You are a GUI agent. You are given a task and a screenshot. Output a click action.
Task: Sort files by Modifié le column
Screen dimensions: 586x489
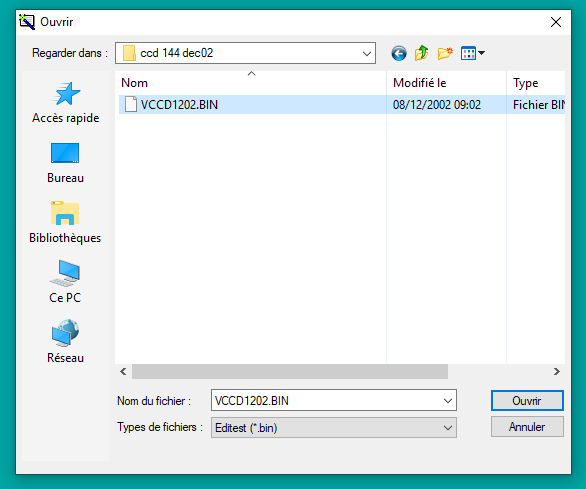click(x=447, y=83)
